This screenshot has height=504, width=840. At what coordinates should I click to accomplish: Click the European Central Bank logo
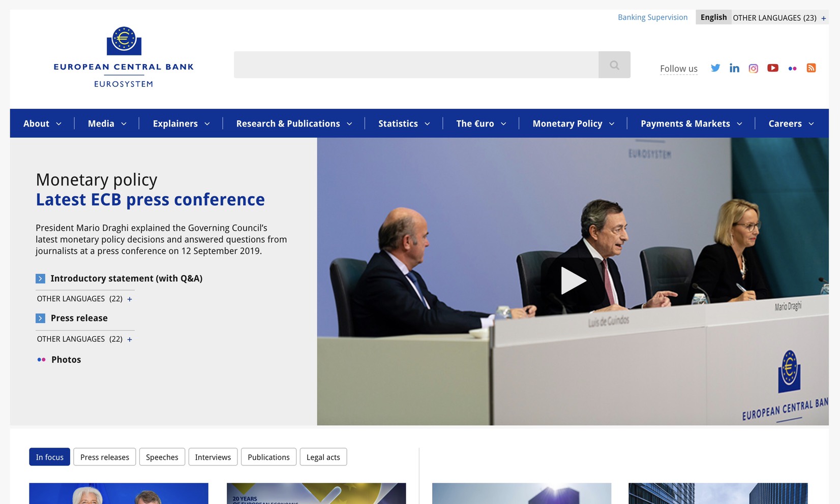(124, 57)
